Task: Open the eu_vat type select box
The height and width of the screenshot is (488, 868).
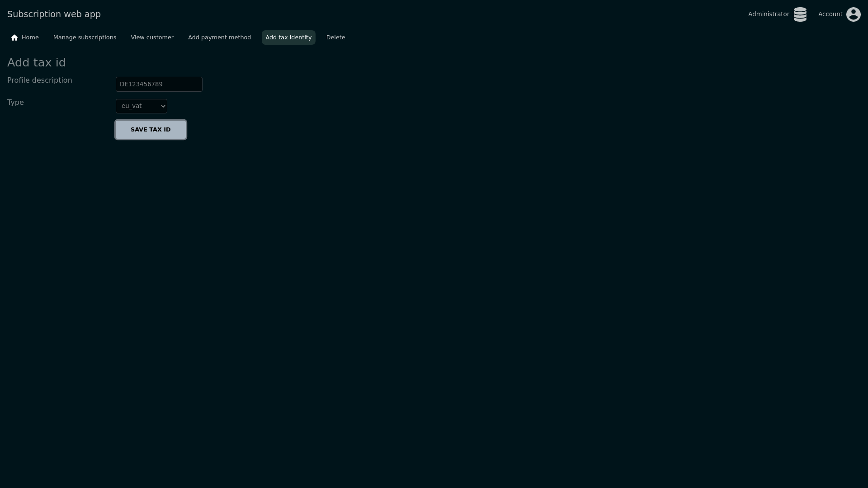Action: (141, 106)
